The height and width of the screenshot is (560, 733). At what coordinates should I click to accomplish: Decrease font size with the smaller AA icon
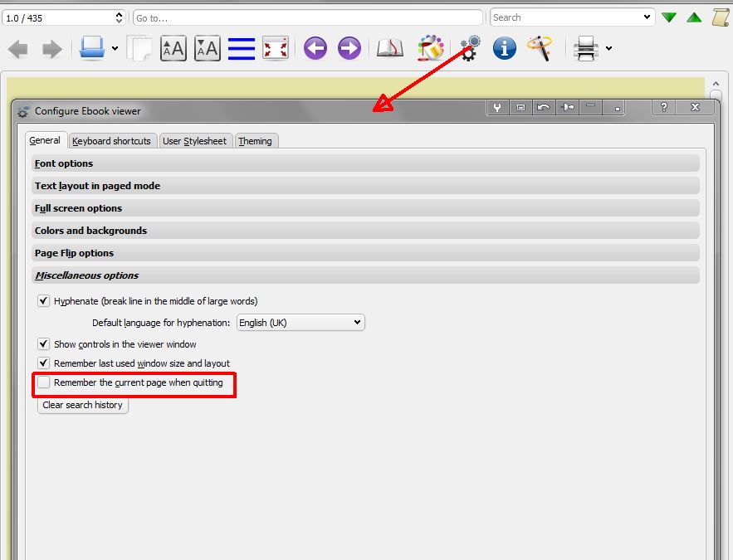point(207,48)
